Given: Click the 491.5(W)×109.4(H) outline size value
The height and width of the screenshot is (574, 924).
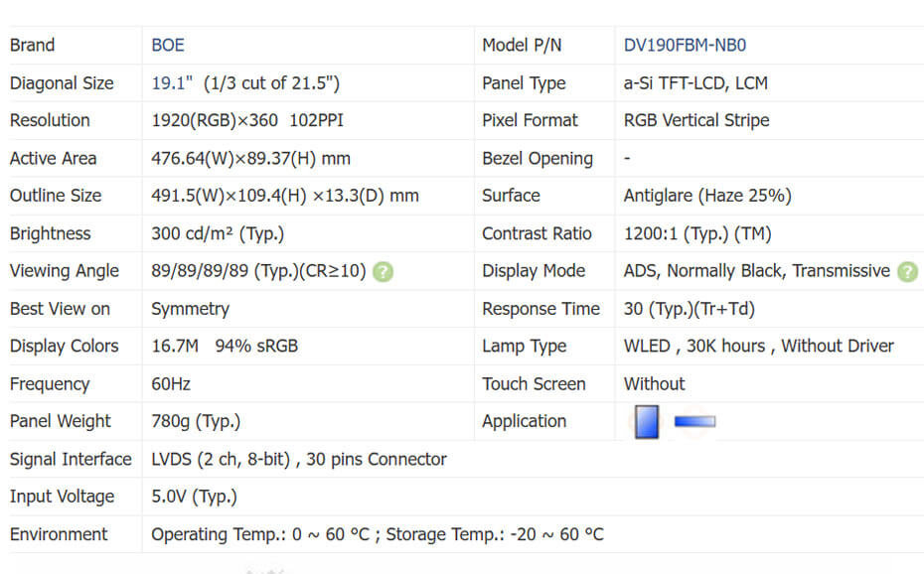Looking at the screenshot, I should click(x=285, y=196).
